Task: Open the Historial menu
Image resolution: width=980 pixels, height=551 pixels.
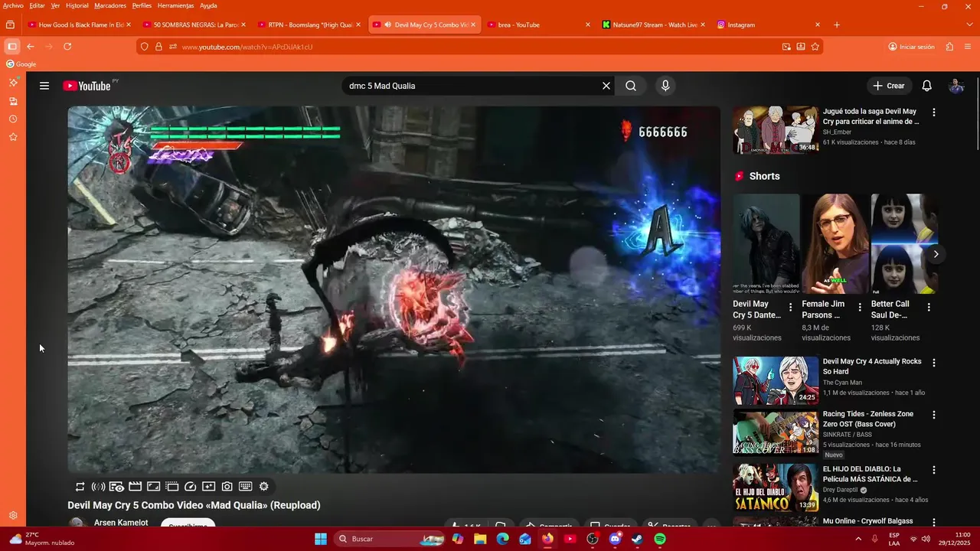Action: [77, 5]
